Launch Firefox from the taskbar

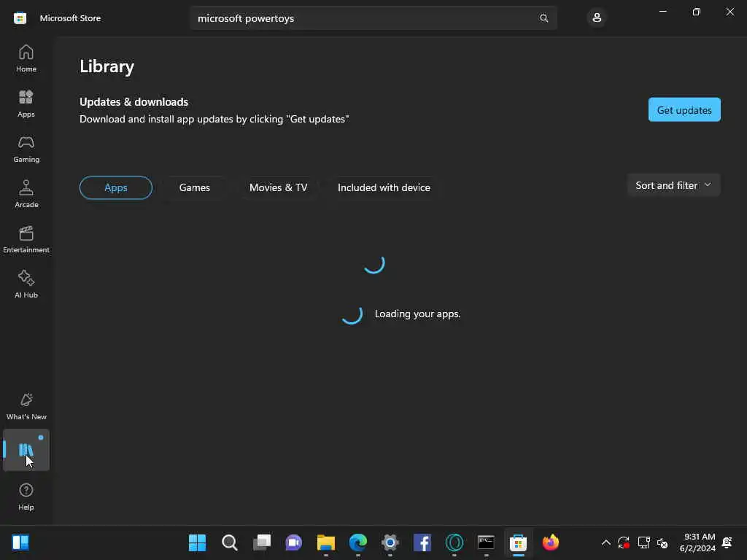coord(550,542)
